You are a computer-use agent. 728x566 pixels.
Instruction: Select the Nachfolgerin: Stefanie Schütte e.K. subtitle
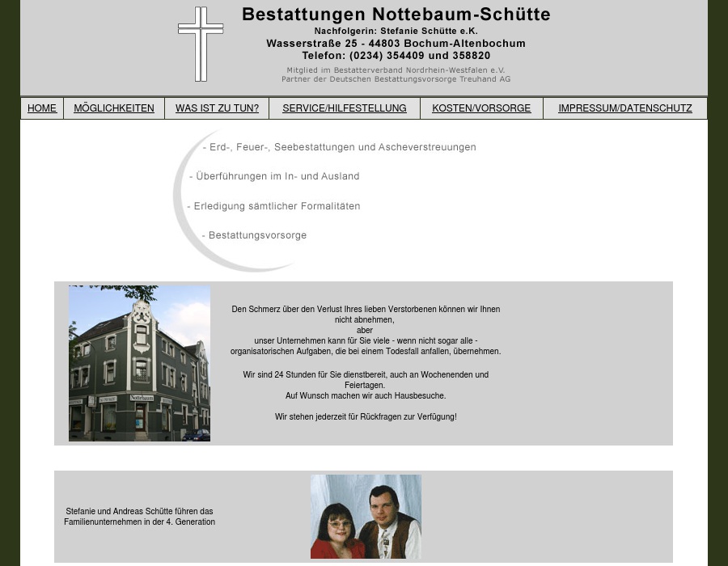point(396,31)
